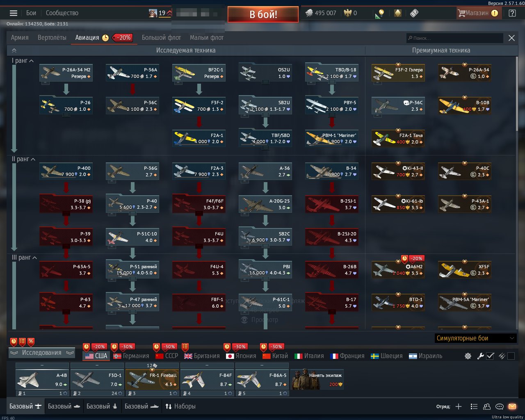Click the red percent badge above Исследования
Viewport: 525px width, 420px height.
point(31,341)
